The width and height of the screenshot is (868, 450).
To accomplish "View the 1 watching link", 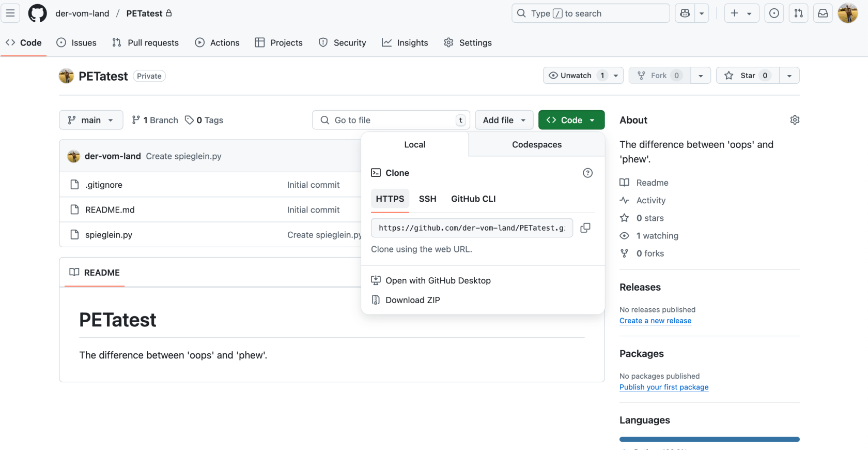I will 649,235.
